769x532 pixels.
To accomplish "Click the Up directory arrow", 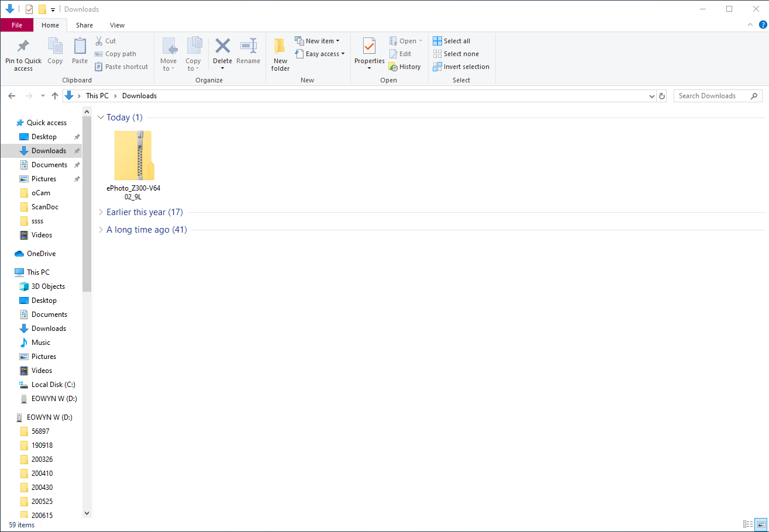I will click(55, 96).
